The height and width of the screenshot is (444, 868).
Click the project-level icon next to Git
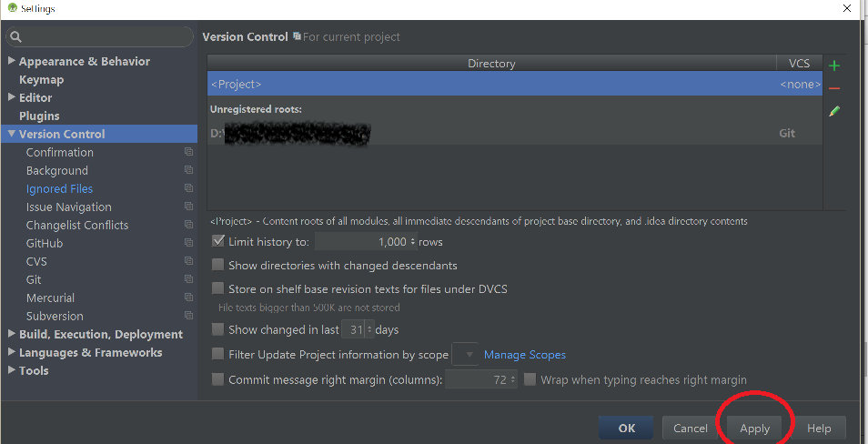click(188, 279)
